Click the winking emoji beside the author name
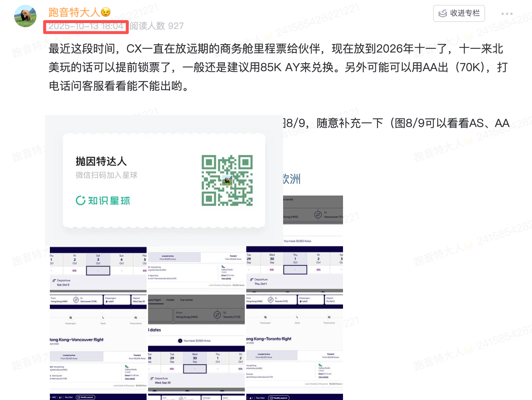The height and width of the screenshot is (400, 532). point(106,12)
